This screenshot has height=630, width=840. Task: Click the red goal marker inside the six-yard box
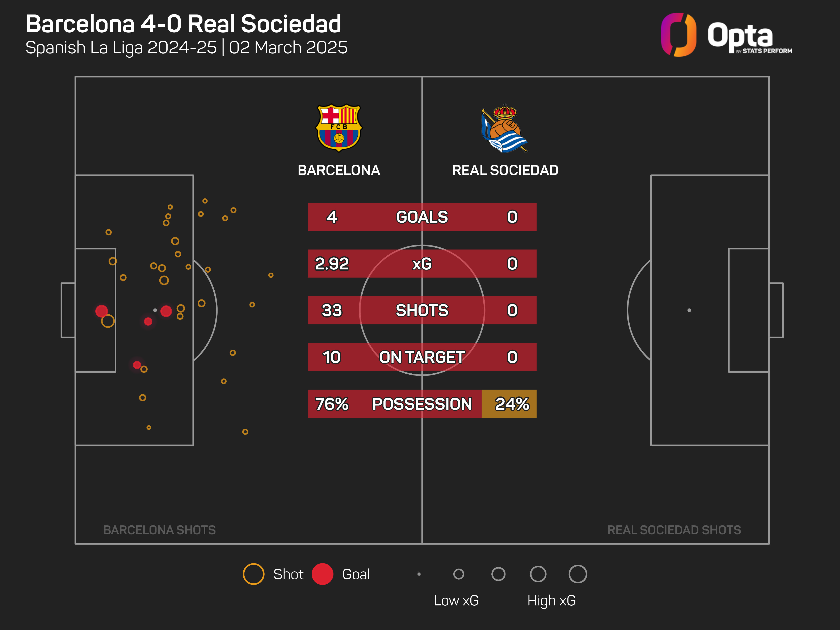[101, 311]
